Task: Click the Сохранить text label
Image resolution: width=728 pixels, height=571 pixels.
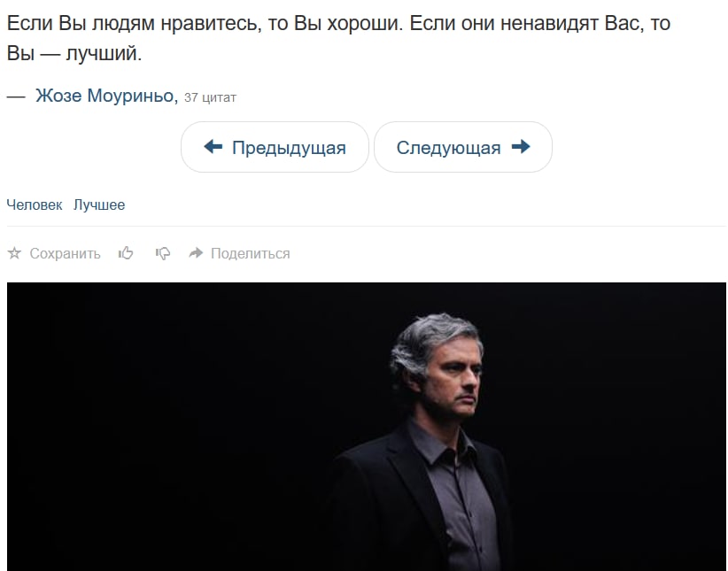Action: (x=65, y=253)
